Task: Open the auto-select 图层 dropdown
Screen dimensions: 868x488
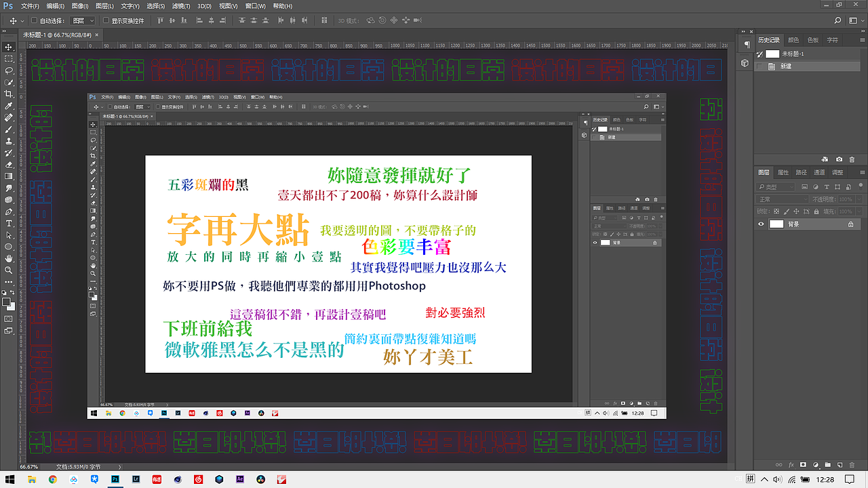Action: click(x=81, y=20)
